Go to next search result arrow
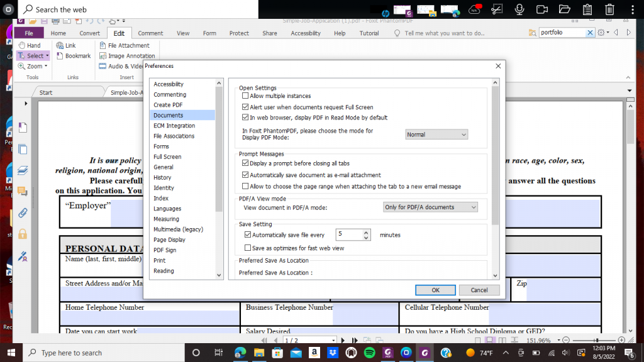The height and width of the screenshot is (362, 644). [x=628, y=33]
